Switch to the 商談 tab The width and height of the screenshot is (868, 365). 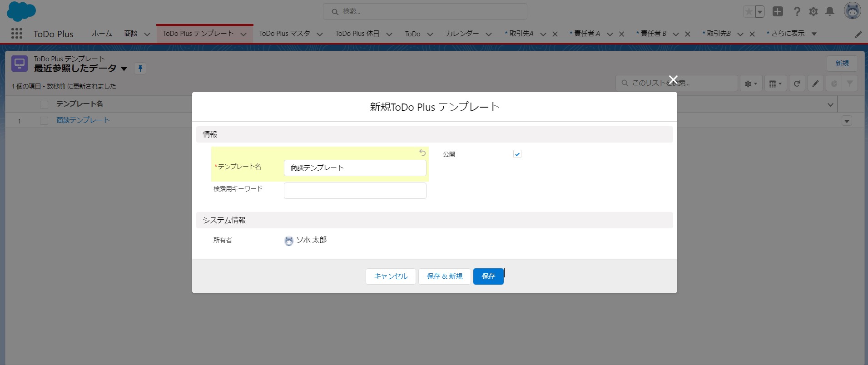click(131, 34)
